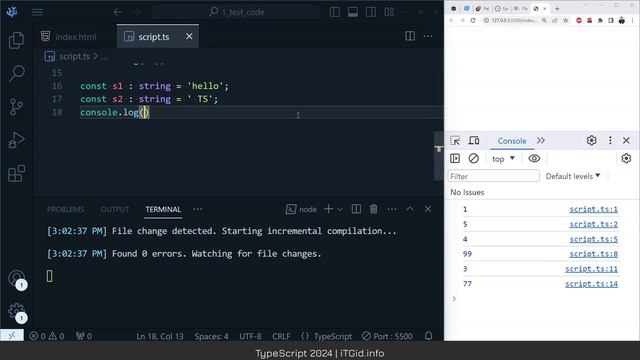Close the script.ts editor tab
640x360 pixels.
pos(189,36)
